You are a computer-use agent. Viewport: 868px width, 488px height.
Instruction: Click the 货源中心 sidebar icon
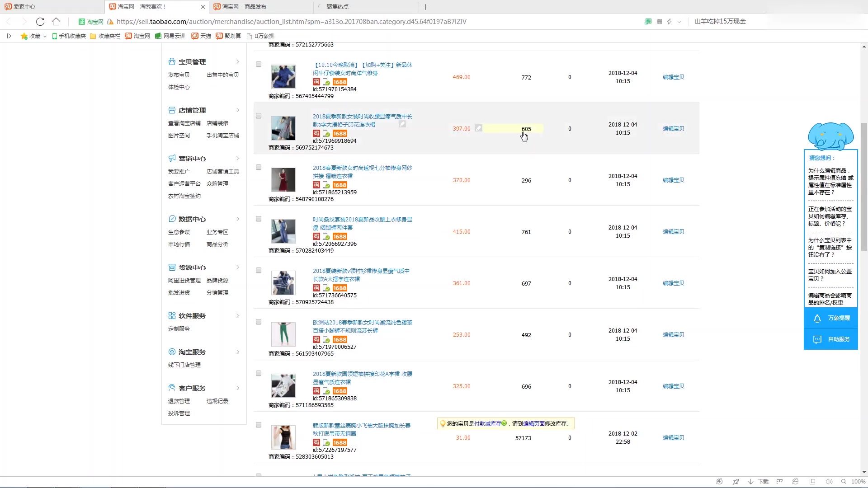(x=172, y=267)
